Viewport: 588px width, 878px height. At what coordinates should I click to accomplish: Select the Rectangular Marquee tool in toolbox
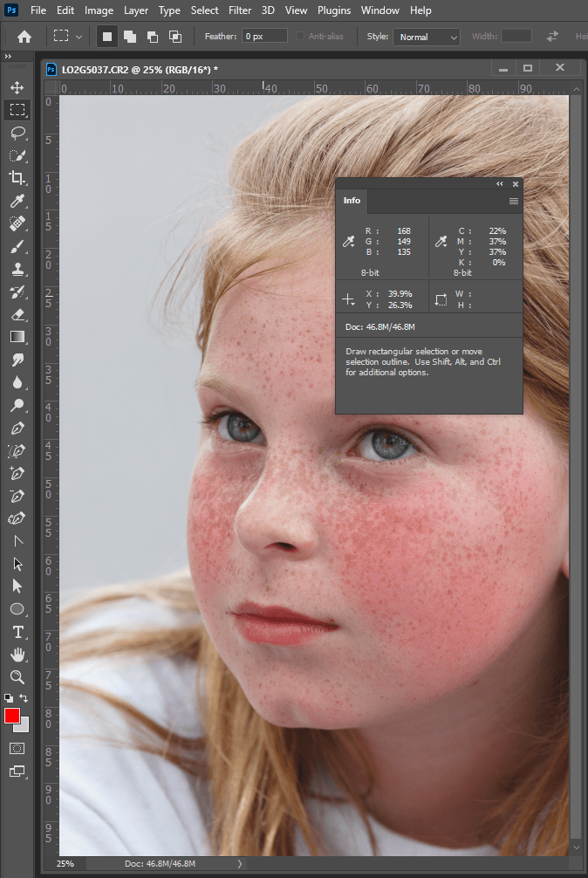[x=17, y=110]
